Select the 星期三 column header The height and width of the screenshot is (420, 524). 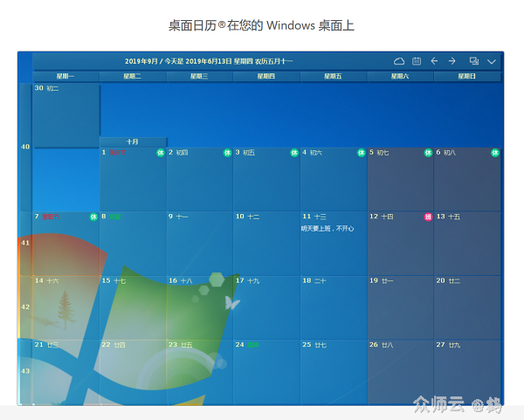[x=199, y=77]
